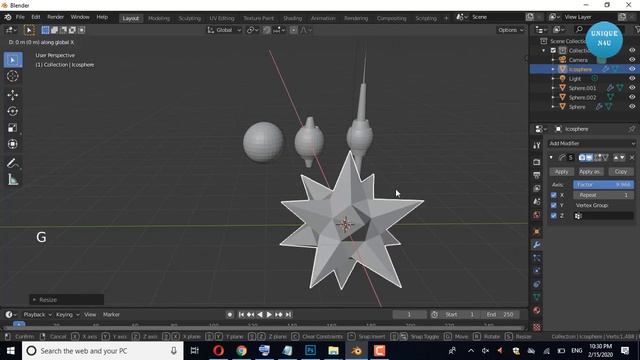Hide the Camera in the outliner
This screenshot has width=640, height=360.
[x=632, y=60]
